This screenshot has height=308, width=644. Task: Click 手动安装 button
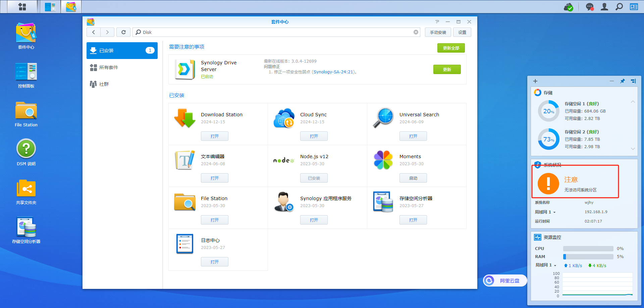click(x=438, y=32)
